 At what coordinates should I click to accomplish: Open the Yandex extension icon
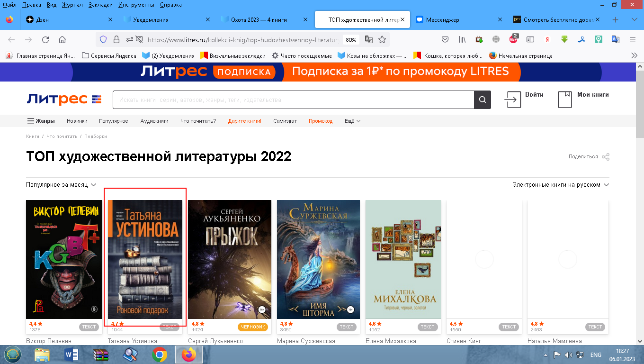coord(547,39)
